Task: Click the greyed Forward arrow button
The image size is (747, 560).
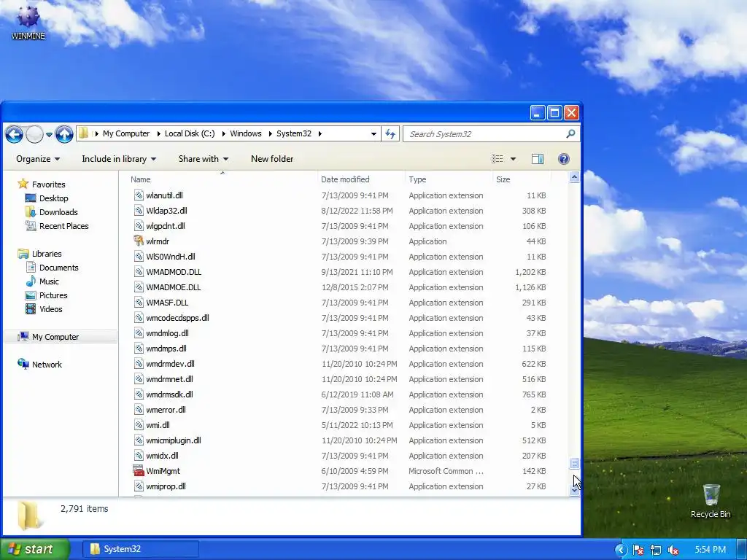Action: tap(34, 134)
